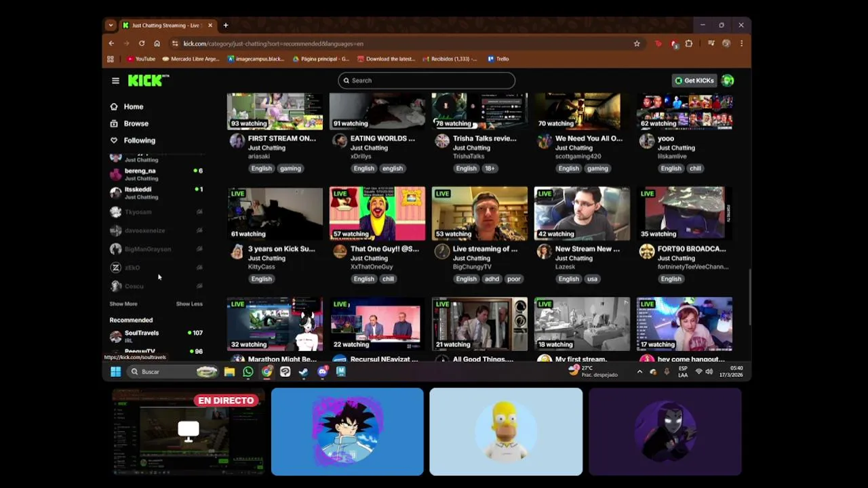Focus the Kick Search field
The image size is (868, 488).
[427, 81]
